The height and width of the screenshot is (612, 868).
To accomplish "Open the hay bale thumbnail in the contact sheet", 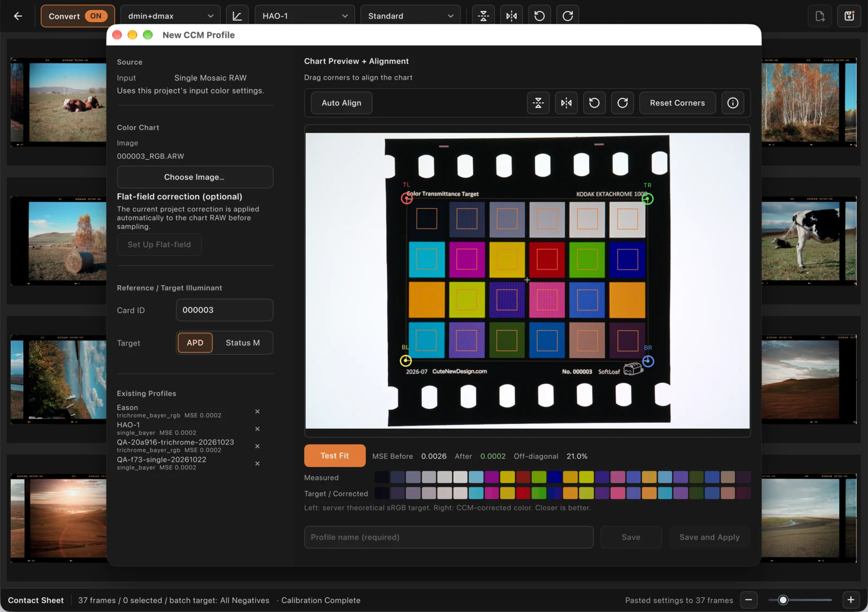I will 59,241.
